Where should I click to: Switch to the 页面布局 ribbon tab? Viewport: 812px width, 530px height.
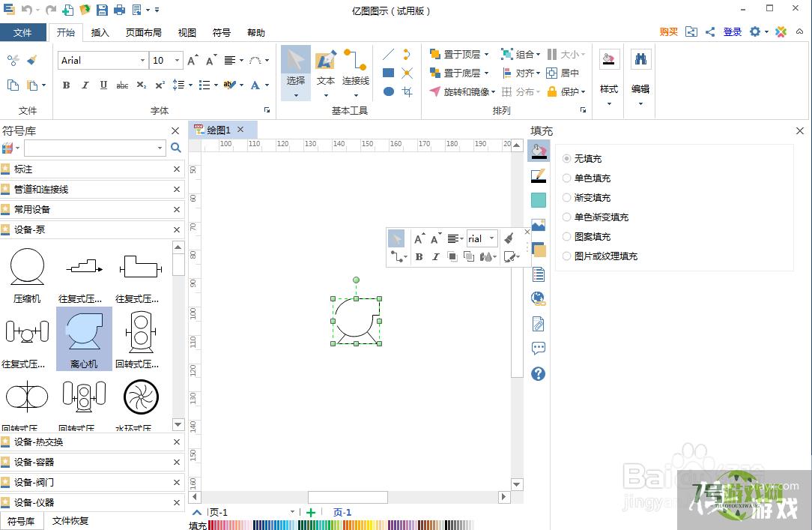(x=143, y=33)
